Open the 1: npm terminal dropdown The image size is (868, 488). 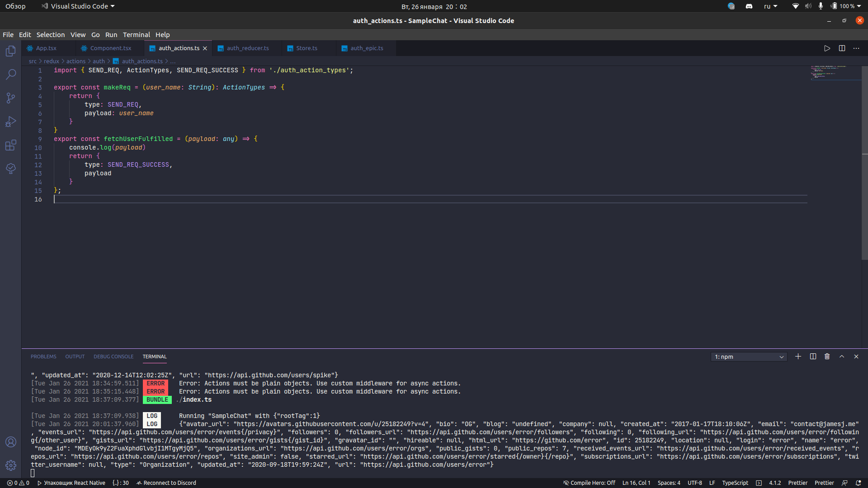point(749,357)
